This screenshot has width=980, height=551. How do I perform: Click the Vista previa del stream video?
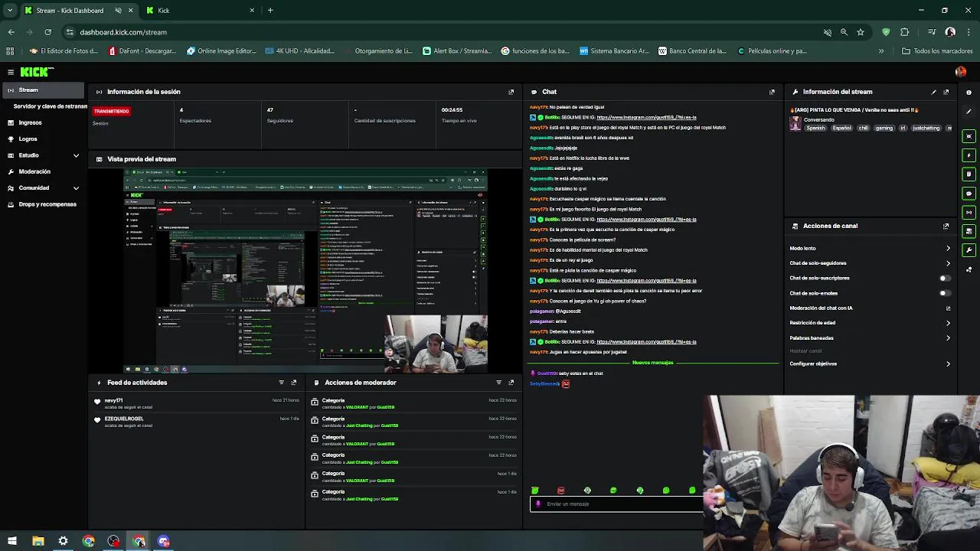pos(305,271)
